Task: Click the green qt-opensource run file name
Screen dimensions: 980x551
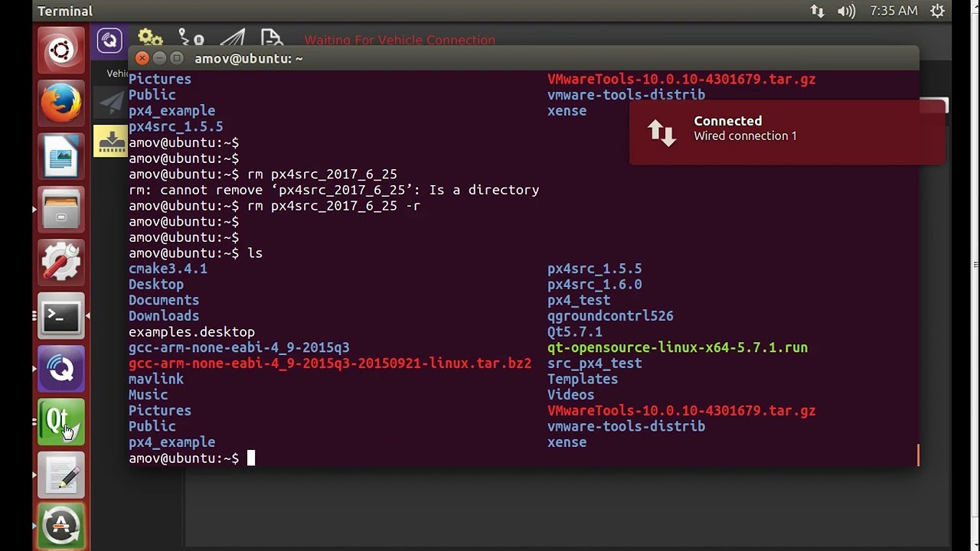Action: coord(678,347)
